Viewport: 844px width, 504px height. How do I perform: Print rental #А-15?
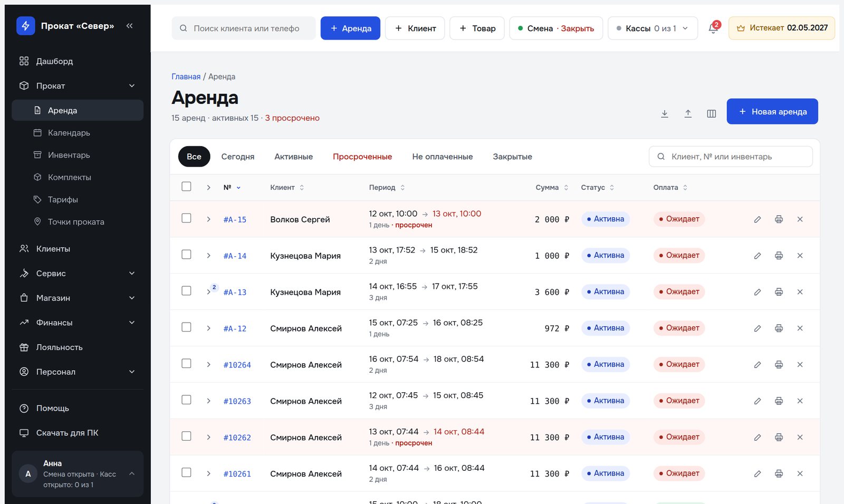click(x=779, y=219)
